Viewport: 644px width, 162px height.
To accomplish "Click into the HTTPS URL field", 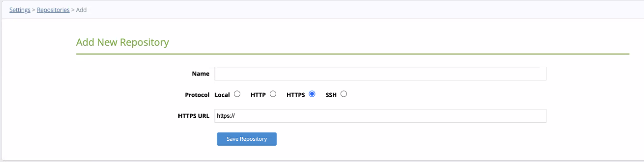I will tap(380, 116).
